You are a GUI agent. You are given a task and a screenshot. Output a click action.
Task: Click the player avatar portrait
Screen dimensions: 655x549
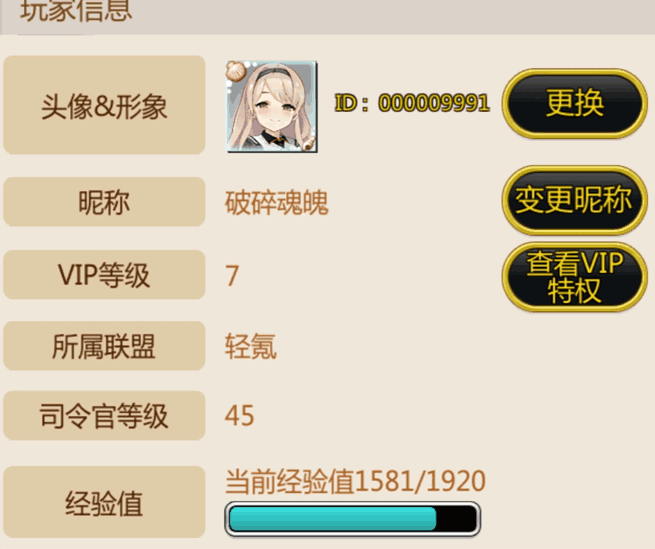(272, 107)
